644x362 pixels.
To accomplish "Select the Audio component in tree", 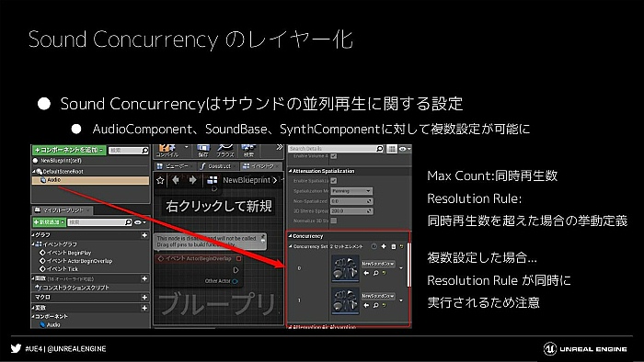I will pyautogui.click(x=91, y=180).
